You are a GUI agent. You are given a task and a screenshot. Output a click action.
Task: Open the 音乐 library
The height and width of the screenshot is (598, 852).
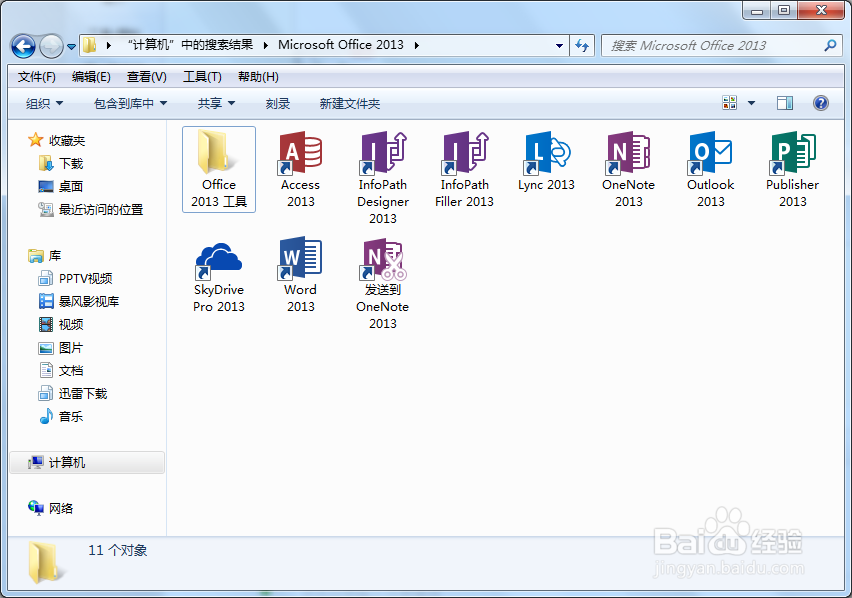[x=61, y=417]
